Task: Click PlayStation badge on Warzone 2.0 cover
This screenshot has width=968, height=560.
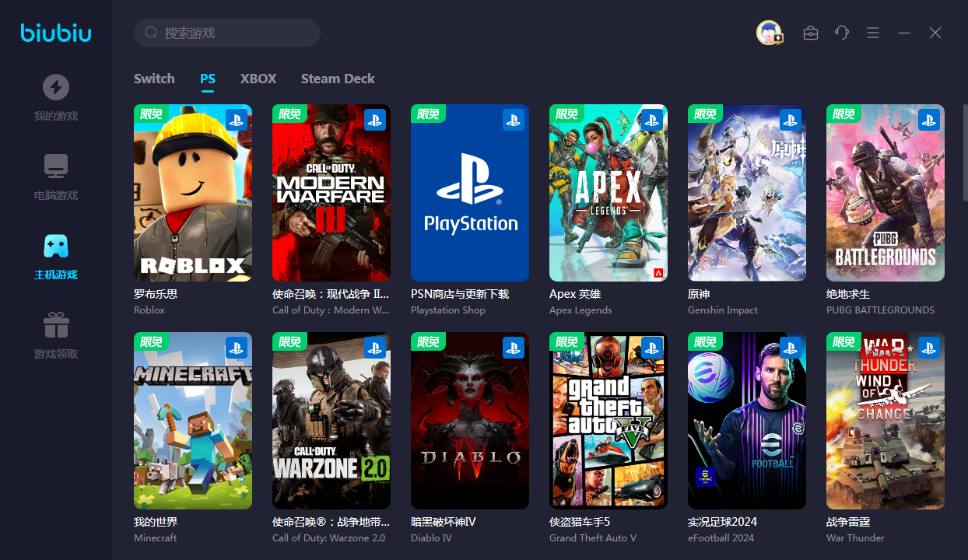Action: 375,348
